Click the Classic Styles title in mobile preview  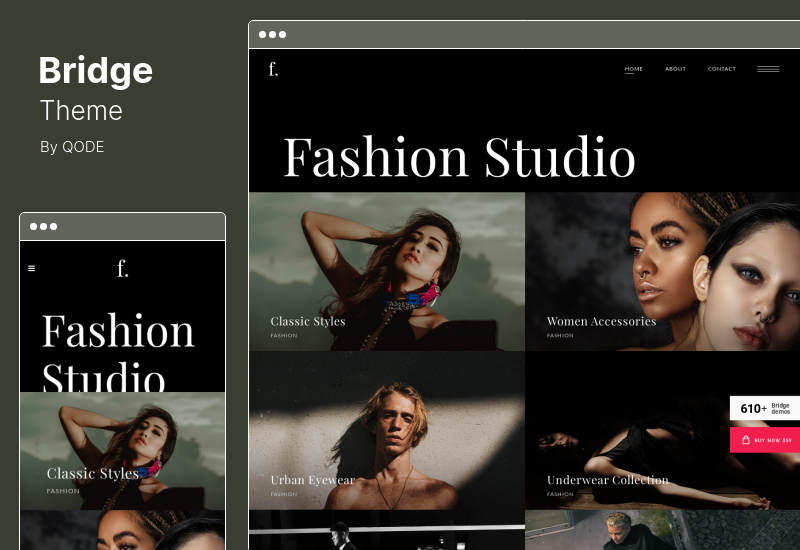(x=92, y=474)
